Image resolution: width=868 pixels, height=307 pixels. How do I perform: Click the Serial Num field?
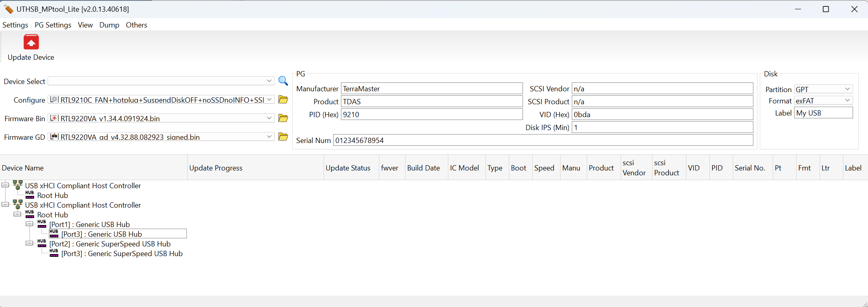click(543, 140)
